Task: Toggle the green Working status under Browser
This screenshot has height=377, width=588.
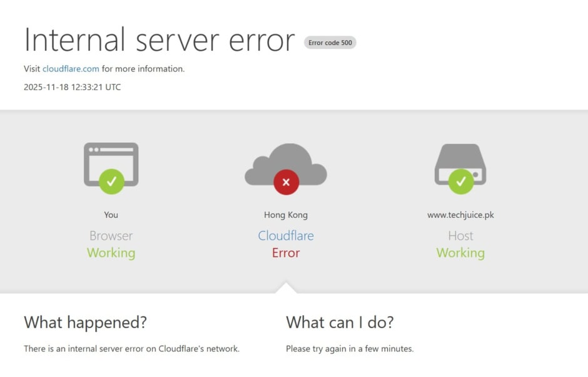Action: pyautogui.click(x=111, y=252)
